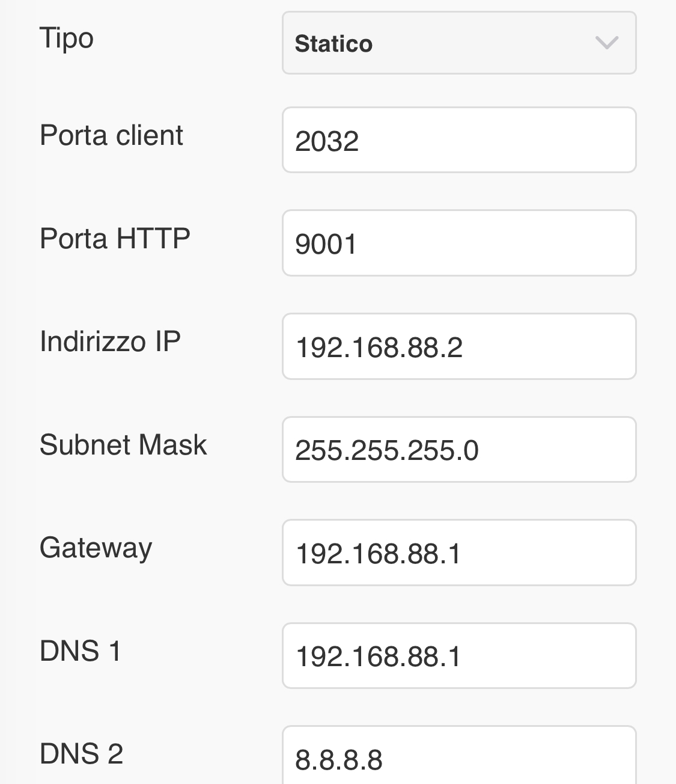Place cursor on the 255.255.255.0 mask text
The width and height of the screenshot is (676, 784).
(x=387, y=450)
